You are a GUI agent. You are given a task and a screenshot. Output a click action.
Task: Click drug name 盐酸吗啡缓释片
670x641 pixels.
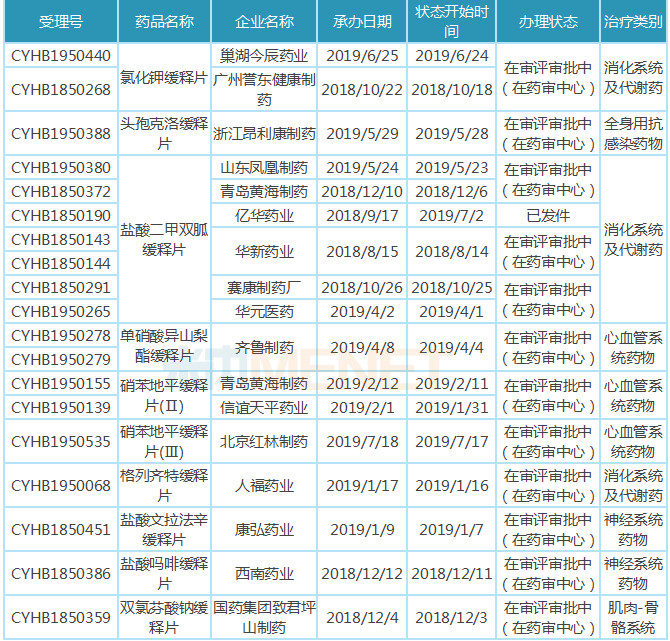click(164, 573)
